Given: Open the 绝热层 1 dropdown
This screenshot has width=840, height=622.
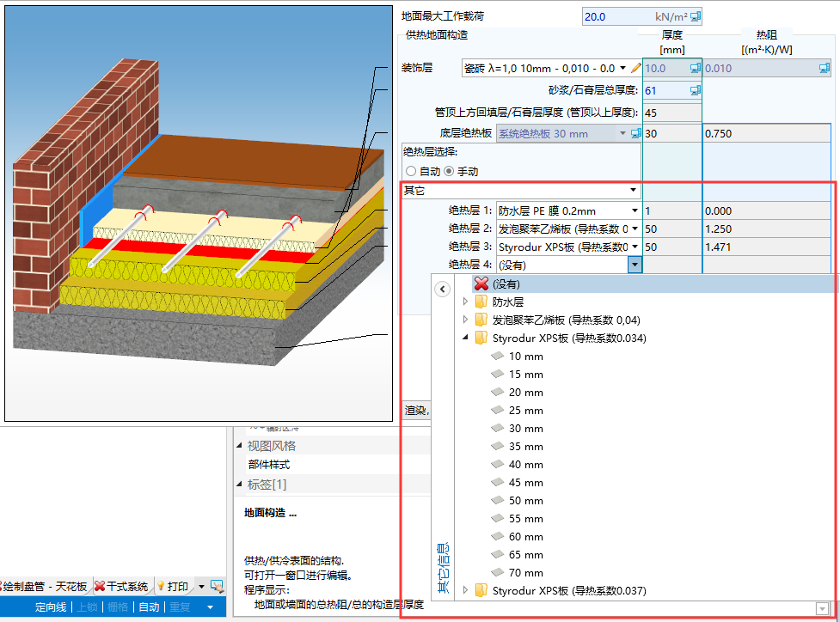Looking at the screenshot, I should [x=635, y=211].
